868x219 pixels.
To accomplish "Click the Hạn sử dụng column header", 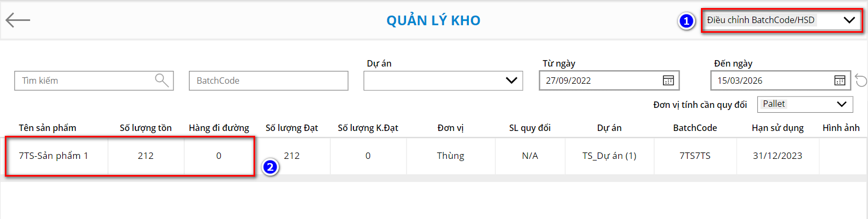I will pyautogui.click(x=777, y=128).
